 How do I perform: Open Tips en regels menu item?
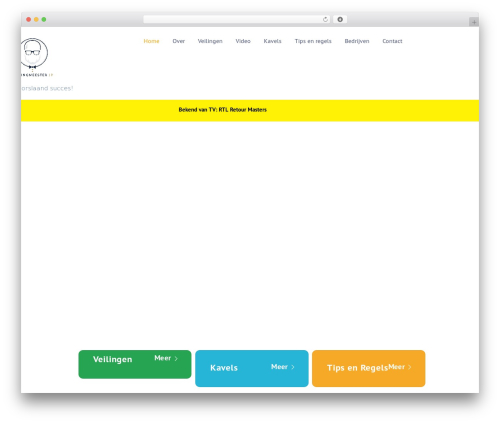point(313,41)
